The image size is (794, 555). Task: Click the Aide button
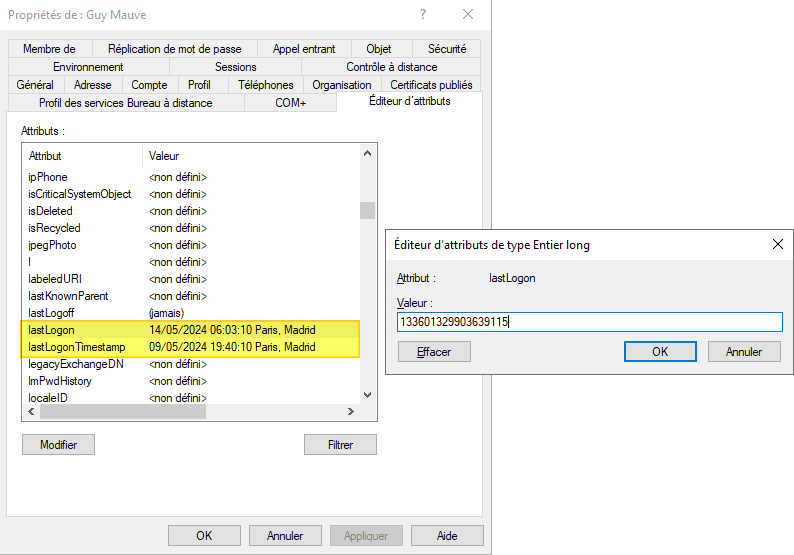click(447, 536)
